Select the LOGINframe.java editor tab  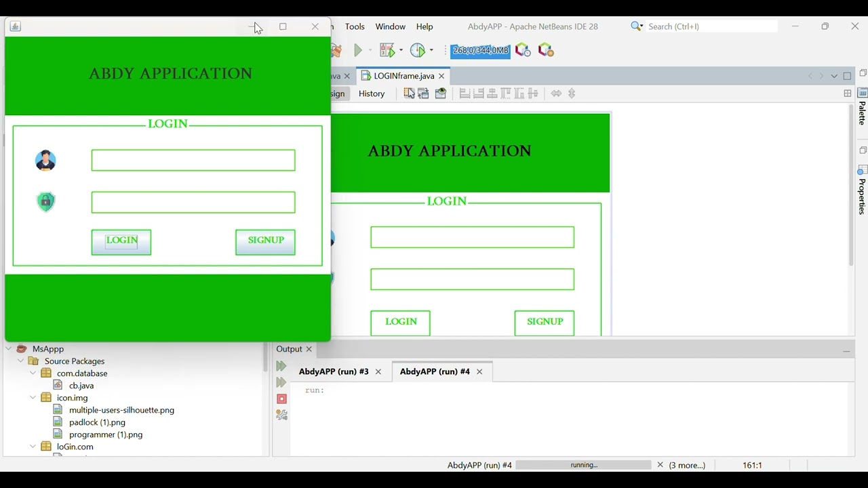click(404, 76)
